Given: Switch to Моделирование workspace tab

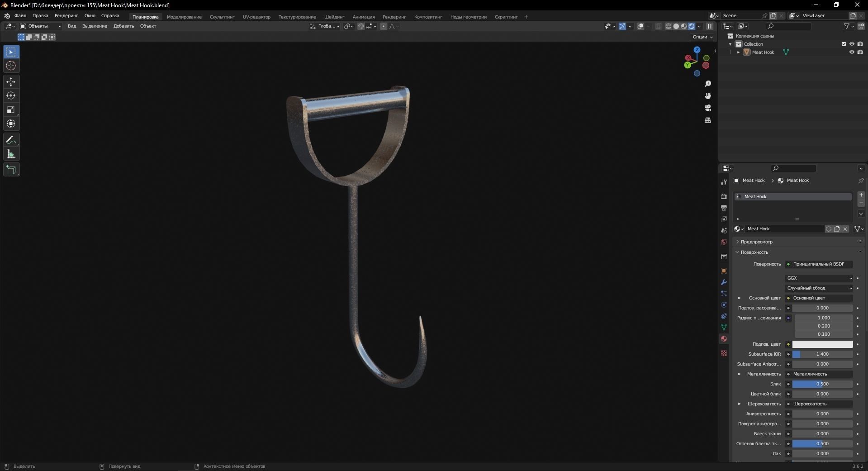Looking at the screenshot, I should point(184,17).
